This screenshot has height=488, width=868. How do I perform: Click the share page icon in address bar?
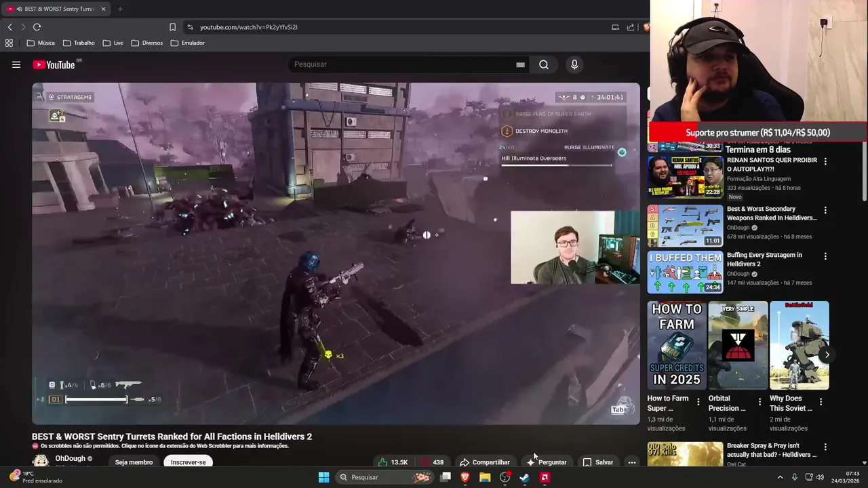(631, 27)
